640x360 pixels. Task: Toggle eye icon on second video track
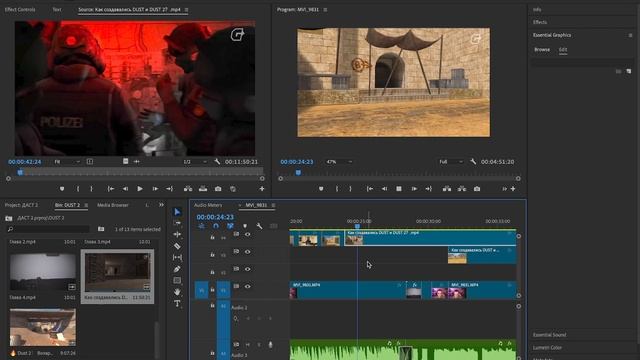248,252
